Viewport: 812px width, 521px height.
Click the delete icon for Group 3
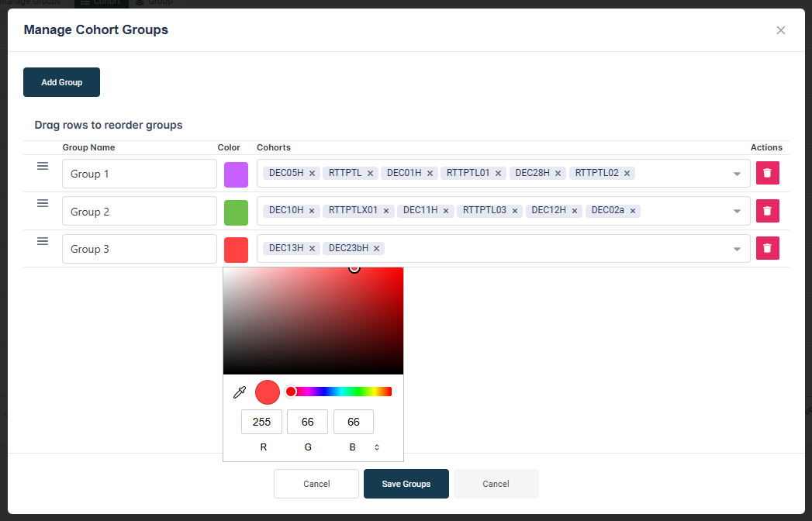click(x=768, y=248)
